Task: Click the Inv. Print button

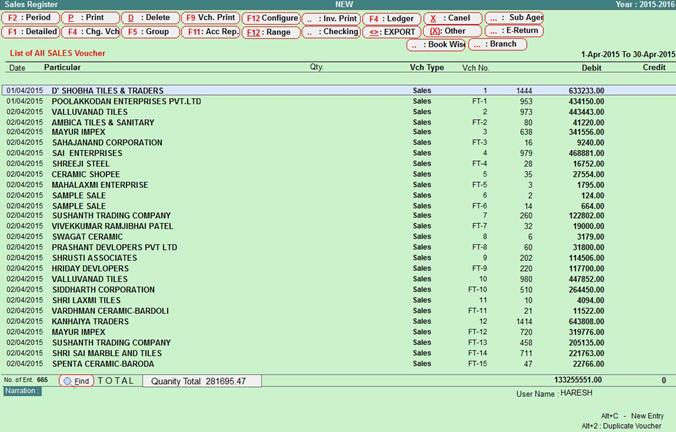Action: [331, 19]
